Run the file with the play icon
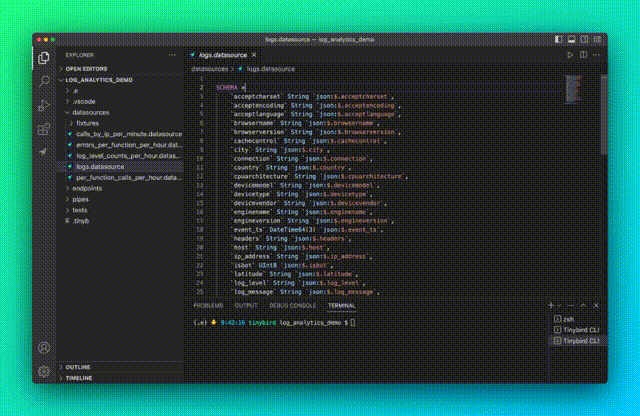 (569, 55)
